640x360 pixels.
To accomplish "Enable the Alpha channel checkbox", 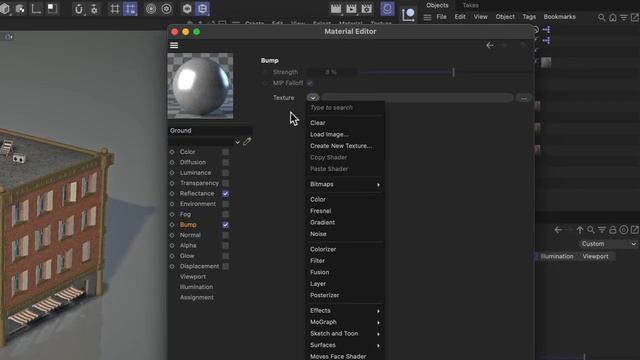I will click(225, 246).
